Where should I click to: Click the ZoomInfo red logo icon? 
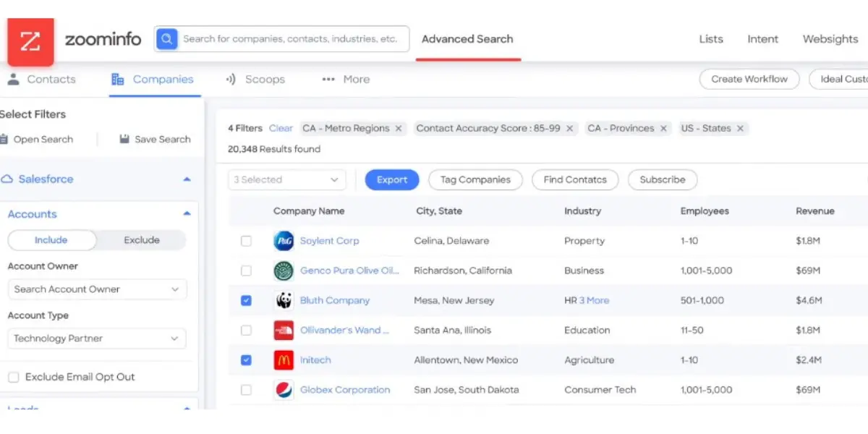tap(30, 42)
